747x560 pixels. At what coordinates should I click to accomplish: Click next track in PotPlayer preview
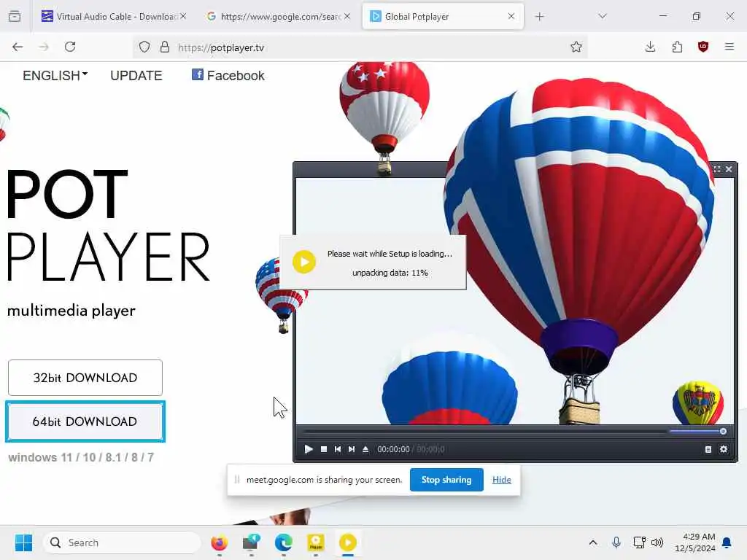pos(352,449)
